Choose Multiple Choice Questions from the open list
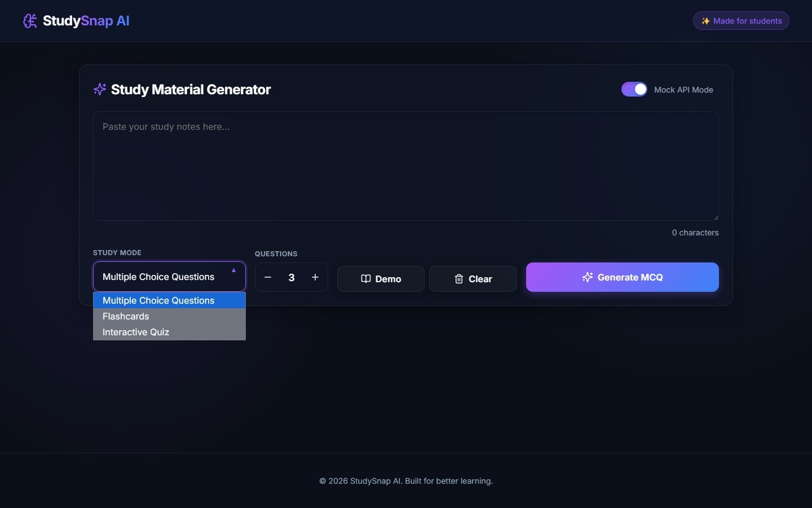Viewport: 812px width, 508px height. tap(158, 300)
